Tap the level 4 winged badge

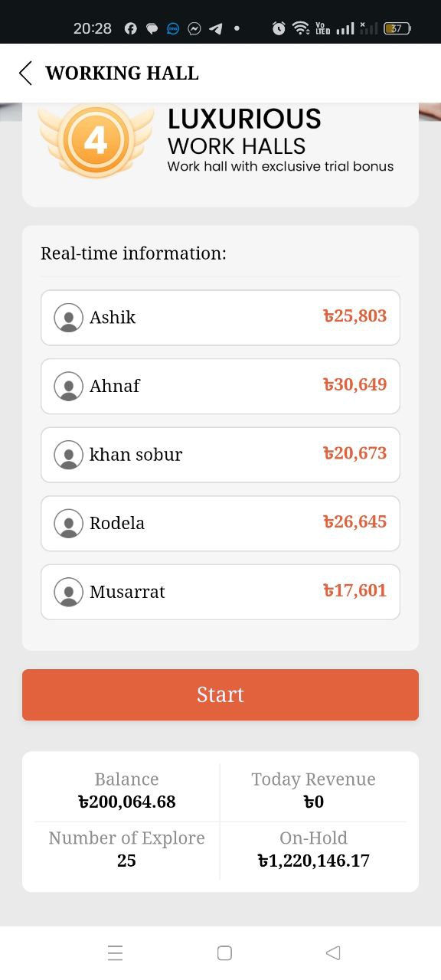pyautogui.click(x=96, y=140)
